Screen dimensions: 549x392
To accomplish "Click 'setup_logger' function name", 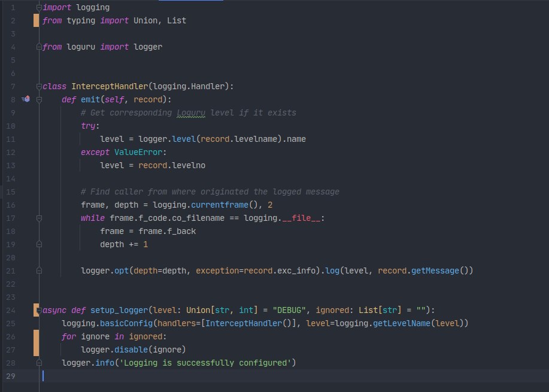I will [x=119, y=311].
